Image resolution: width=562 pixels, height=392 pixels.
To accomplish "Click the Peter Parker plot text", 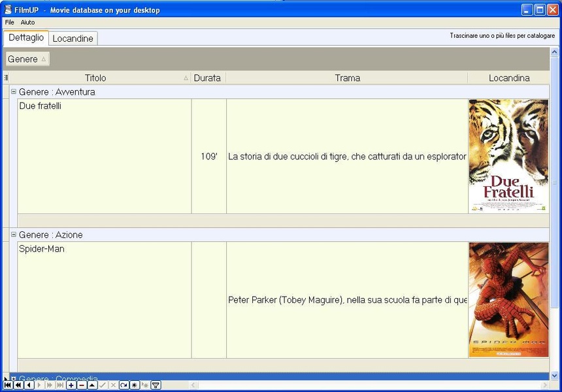I will click(347, 300).
